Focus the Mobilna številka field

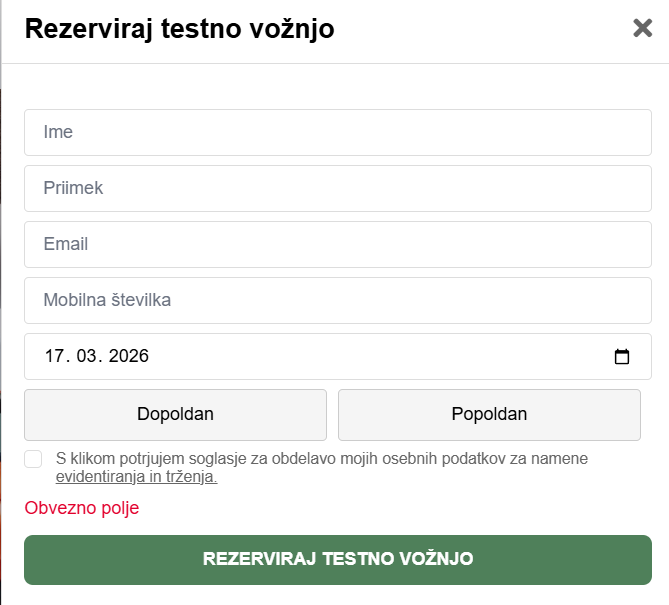(338, 300)
